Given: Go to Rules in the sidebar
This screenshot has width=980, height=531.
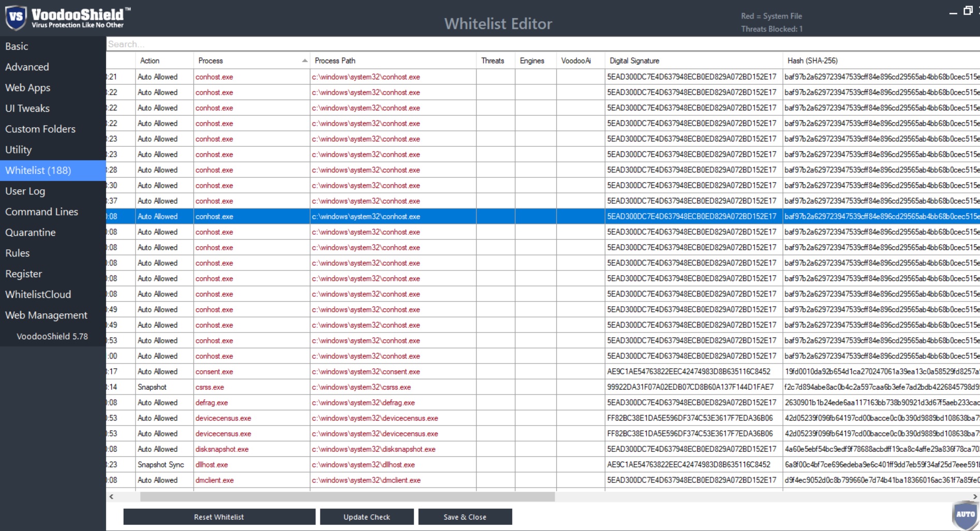Looking at the screenshot, I should 53,253.
